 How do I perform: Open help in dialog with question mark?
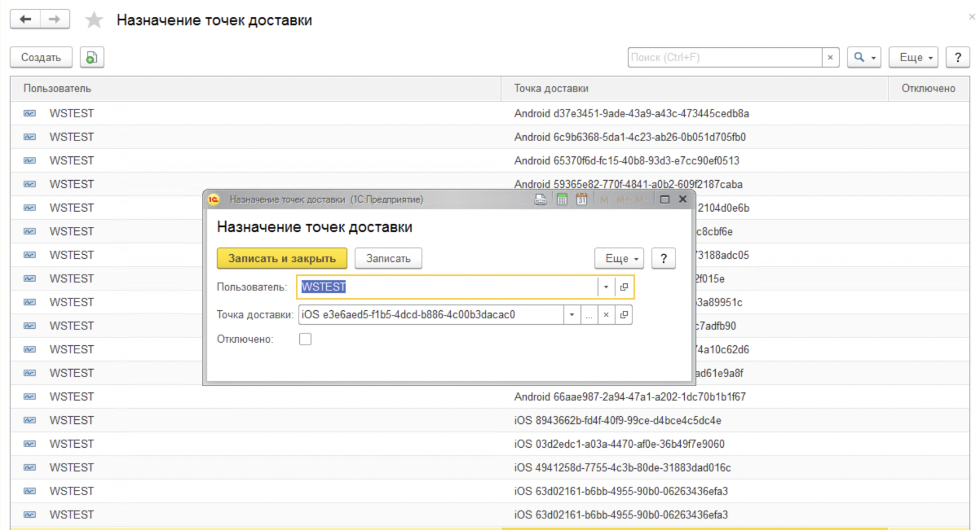click(663, 258)
